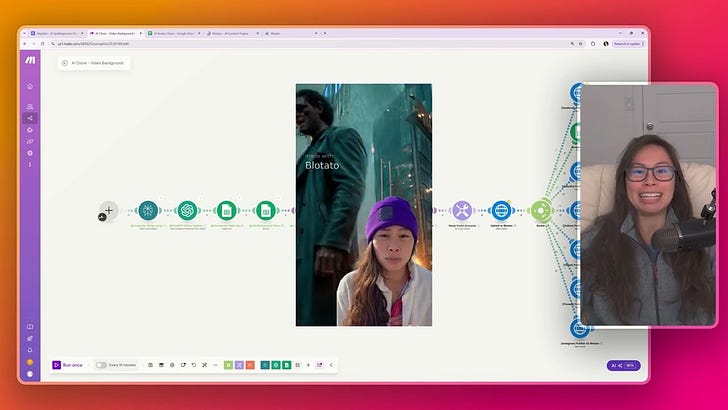Click the plus icon in bottom toolbar
Viewport: 728px width, 410px height.
(x=308, y=365)
